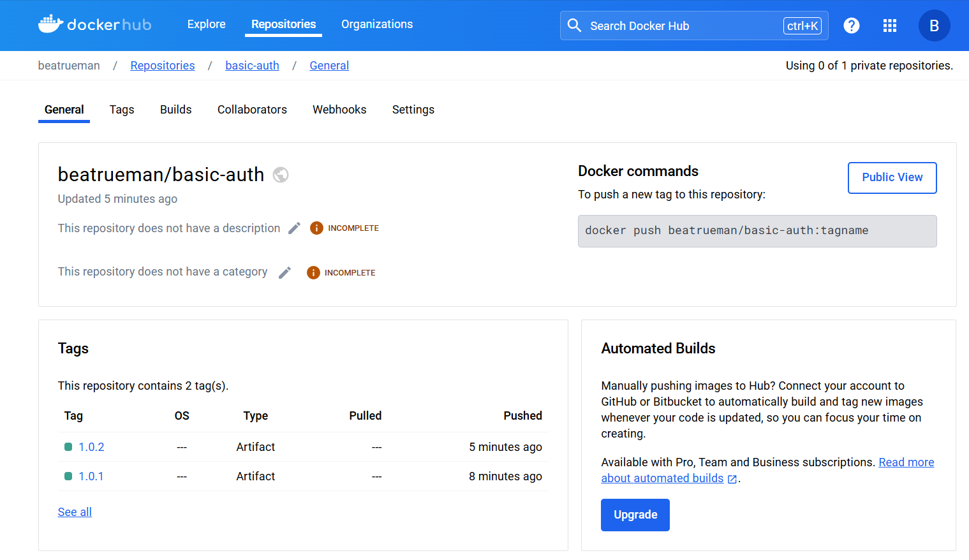
Task: Follow the See all tags link
Action: pos(75,512)
